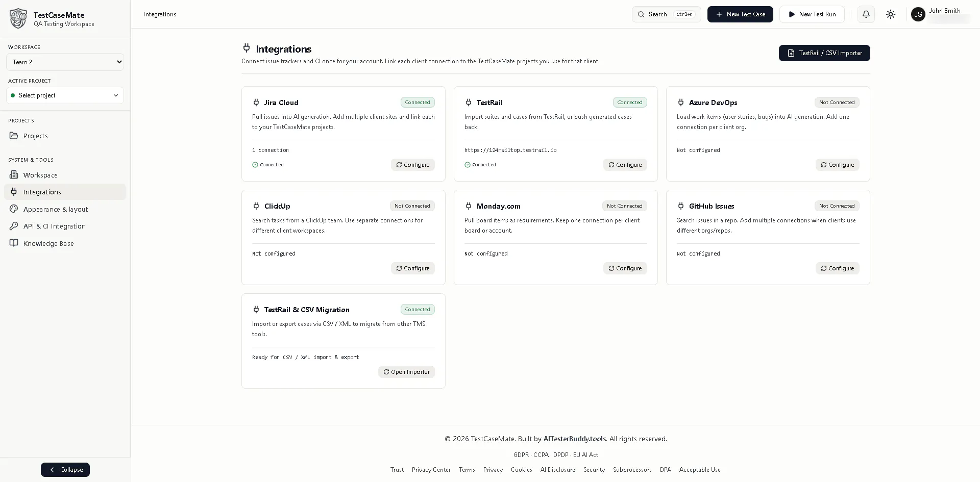Open the Cookies footer link
The image size is (980, 482).
522,470
